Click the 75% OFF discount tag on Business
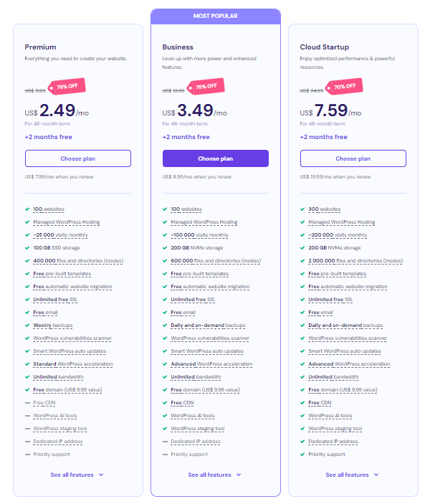This screenshot has width=430, height=504. click(206, 87)
